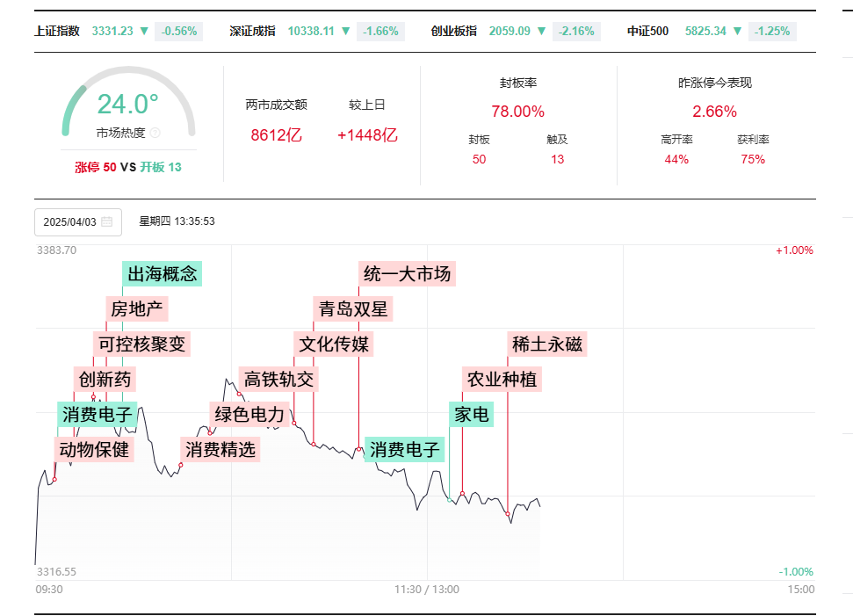Viewport: 853px width, 616px height.
Task: Open the 出海概念 chart tag
Action: (163, 273)
